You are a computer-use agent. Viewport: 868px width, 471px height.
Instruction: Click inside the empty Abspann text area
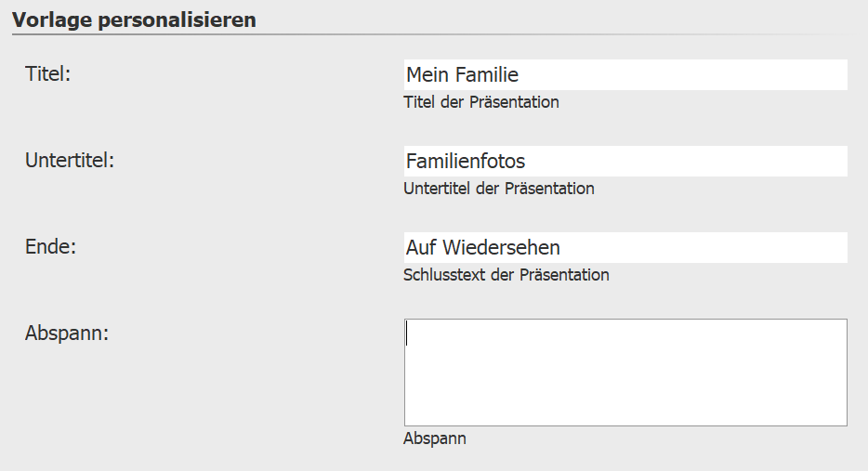click(x=625, y=373)
